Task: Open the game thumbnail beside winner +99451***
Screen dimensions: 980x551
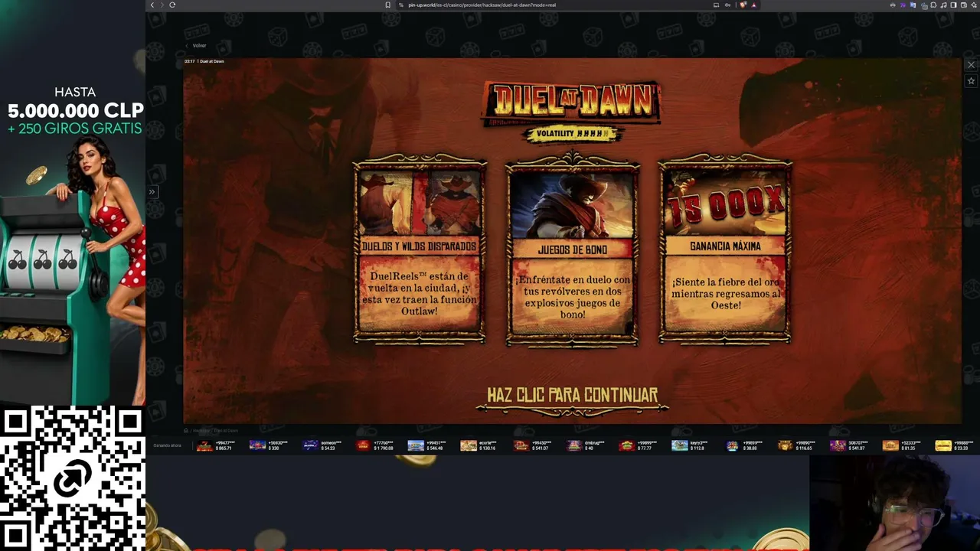Action: (x=416, y=445)
